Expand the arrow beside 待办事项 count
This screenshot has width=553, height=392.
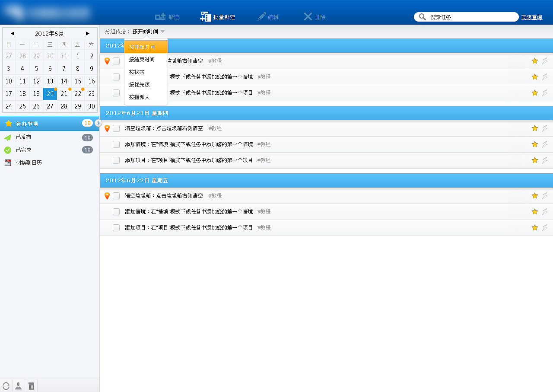click(98, 123)
